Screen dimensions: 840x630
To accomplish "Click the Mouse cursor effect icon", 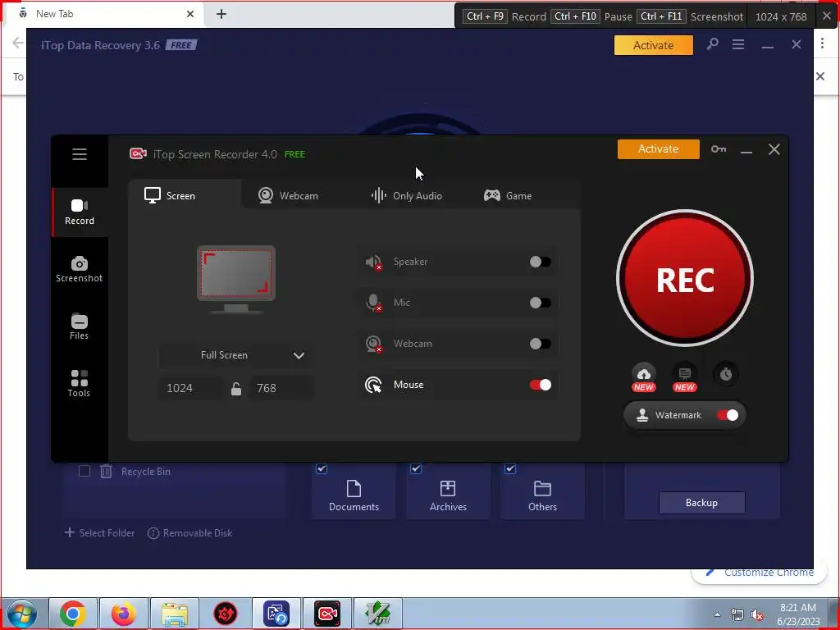I will pos(373,385).
